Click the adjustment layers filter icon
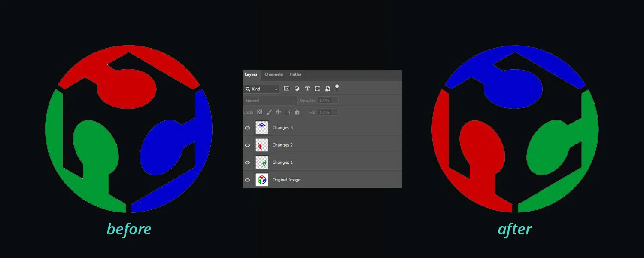 [297, 89]
